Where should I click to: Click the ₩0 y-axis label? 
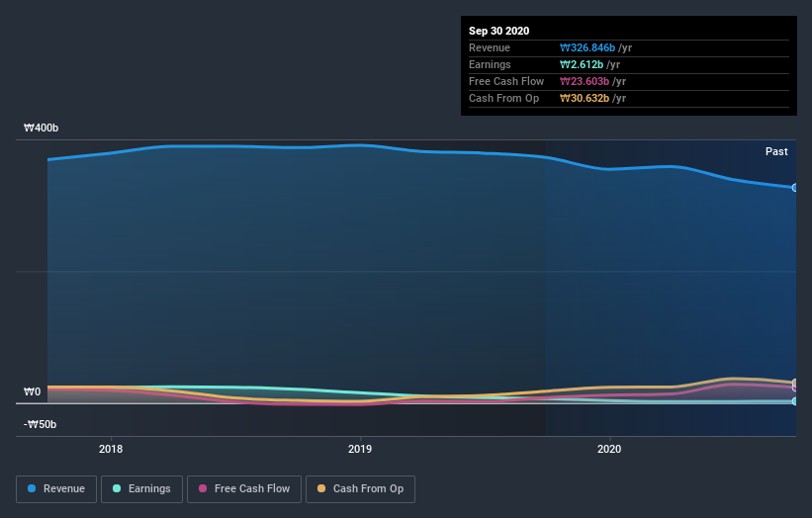point(32,391)
